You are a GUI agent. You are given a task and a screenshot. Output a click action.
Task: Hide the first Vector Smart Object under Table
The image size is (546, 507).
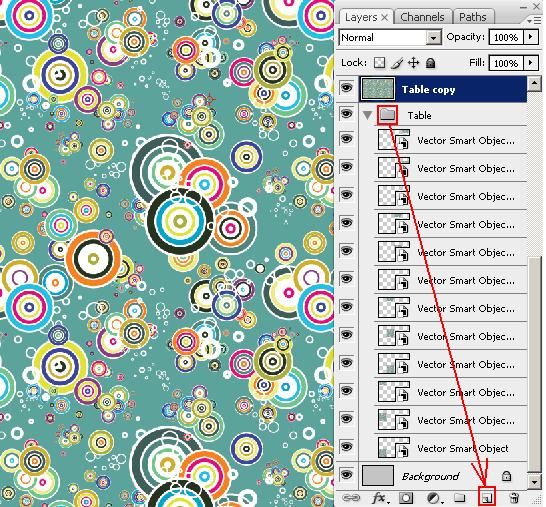pos(346,139)
